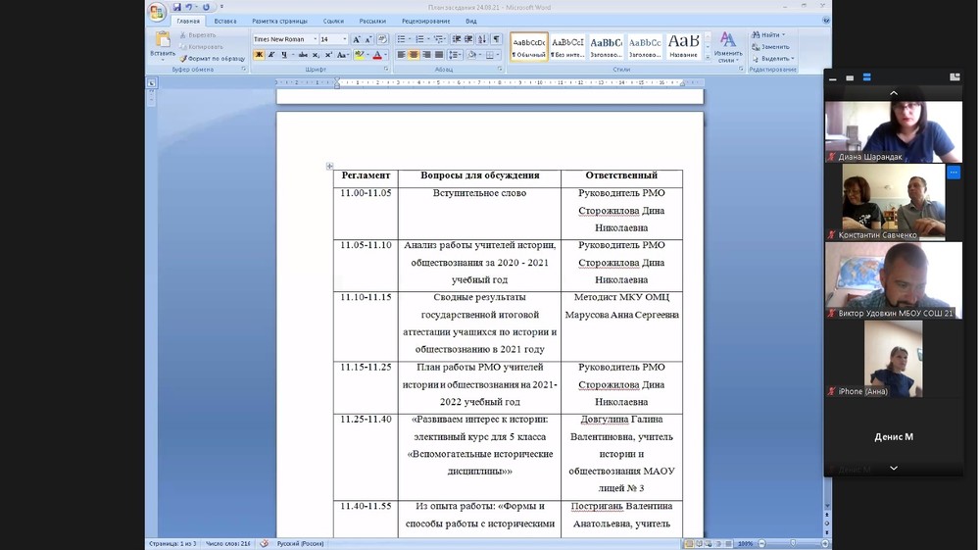Image resolution: width=980 pixels, height=550 pixels.
Task: Click the Format Painter (Формат по образцу)
Action: pos(213,59)
